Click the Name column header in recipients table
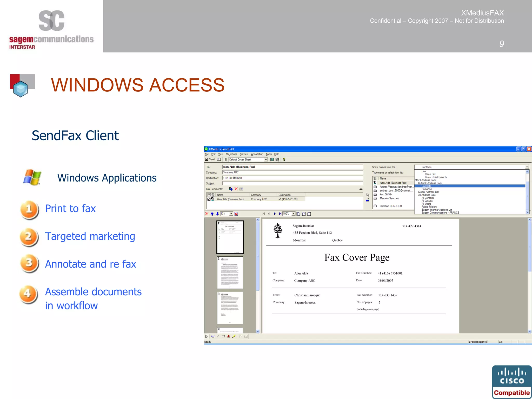This screenshot has width=532, height=399. click(232, 195)
